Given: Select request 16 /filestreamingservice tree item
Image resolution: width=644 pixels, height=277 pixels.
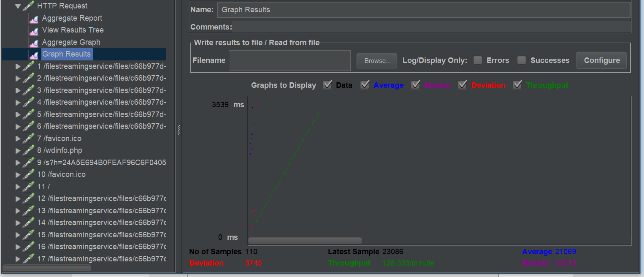Looking at the screenshot, I should (102, 247).
